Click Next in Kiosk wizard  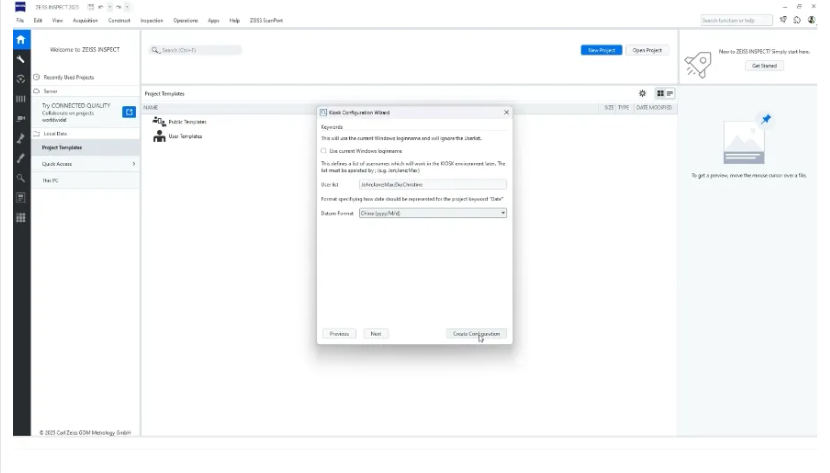click(x=376, y=334)
